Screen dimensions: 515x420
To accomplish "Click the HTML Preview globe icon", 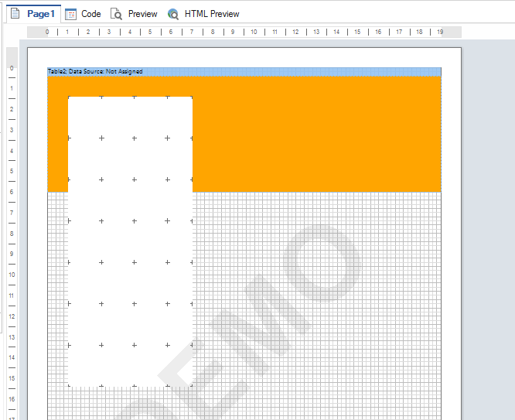I will [173, 14].
